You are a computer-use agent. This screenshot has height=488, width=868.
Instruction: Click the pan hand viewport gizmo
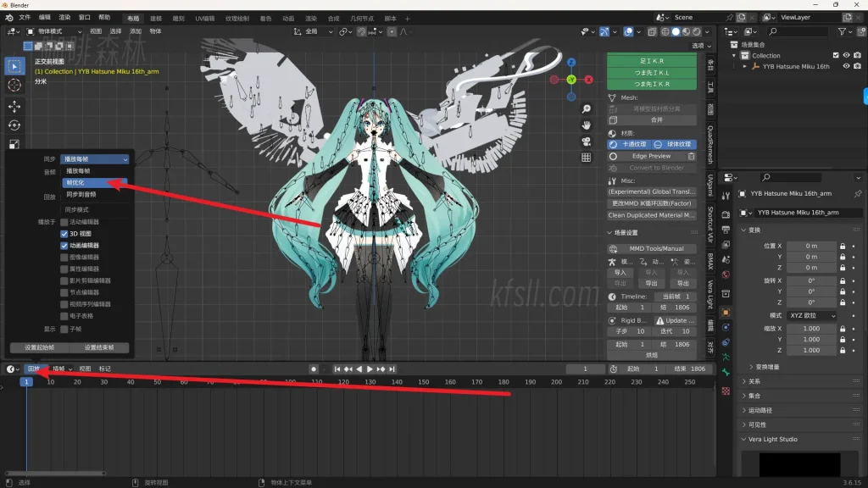tap(586, 125)
